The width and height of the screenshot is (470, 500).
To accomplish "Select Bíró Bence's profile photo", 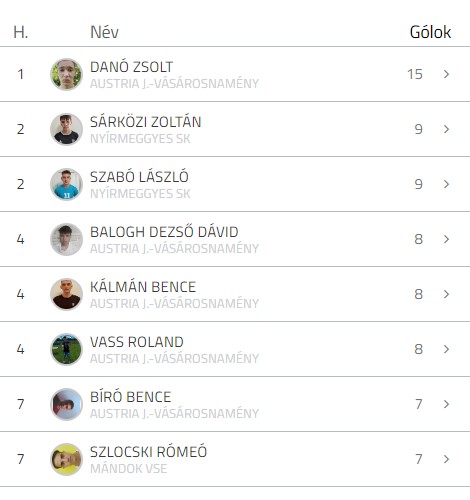I will [66, 404].
